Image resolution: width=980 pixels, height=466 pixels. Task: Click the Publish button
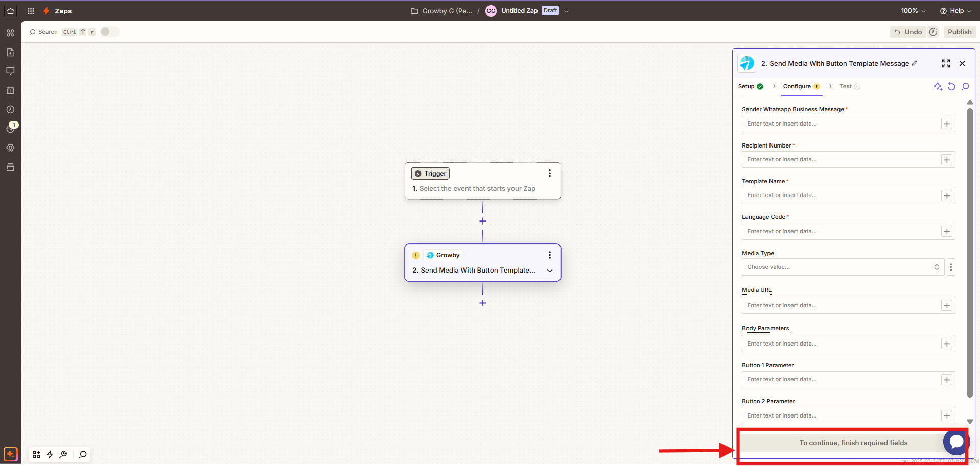coord(960,32)
